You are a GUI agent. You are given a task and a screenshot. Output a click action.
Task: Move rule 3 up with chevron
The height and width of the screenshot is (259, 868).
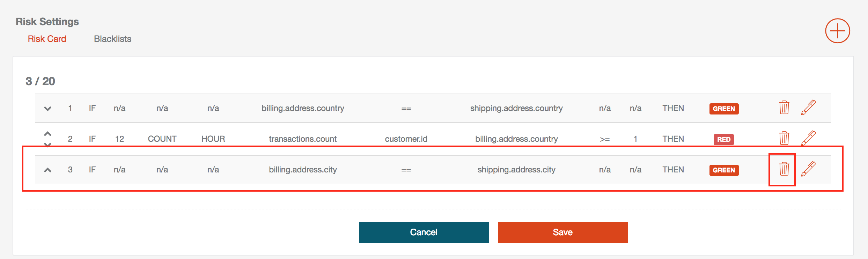[x=48, y=170]
